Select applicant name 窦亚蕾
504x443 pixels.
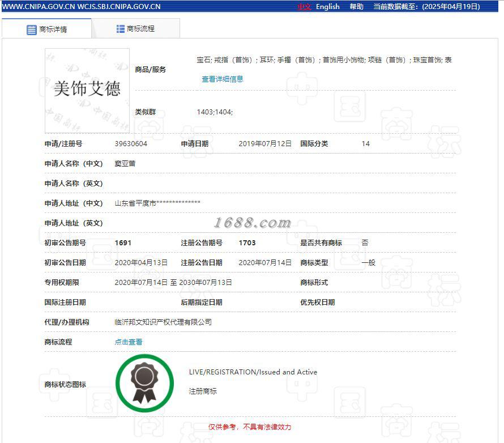(x=125, y=164)
